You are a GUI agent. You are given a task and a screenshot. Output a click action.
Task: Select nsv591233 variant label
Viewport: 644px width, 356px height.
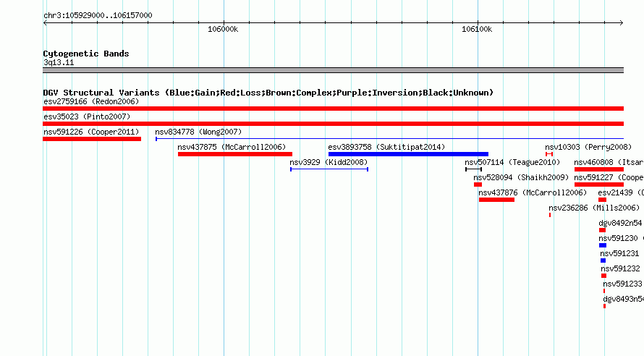[622, 284]
